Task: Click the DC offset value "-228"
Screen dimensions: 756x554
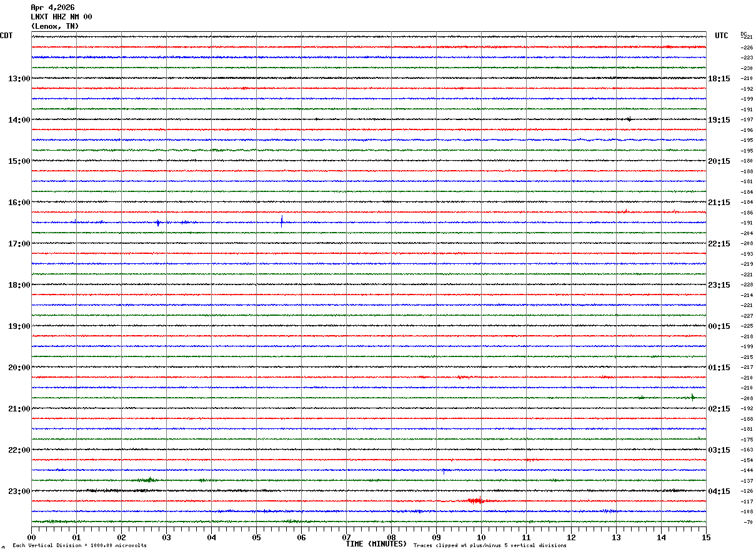Action: coord(747,285)
